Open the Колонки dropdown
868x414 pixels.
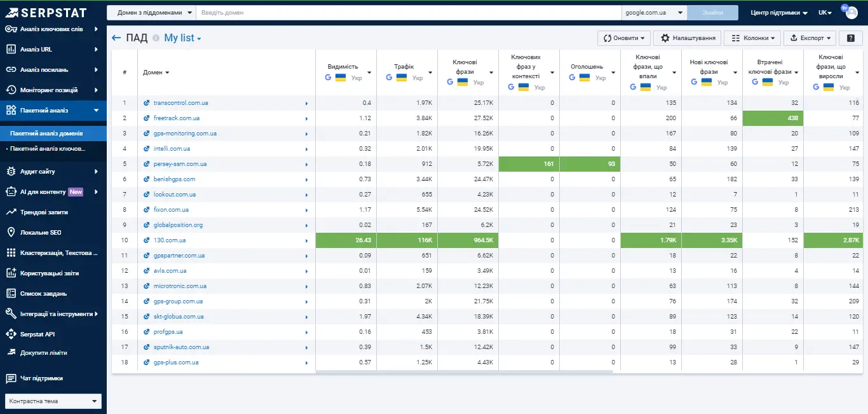[752, 38]
